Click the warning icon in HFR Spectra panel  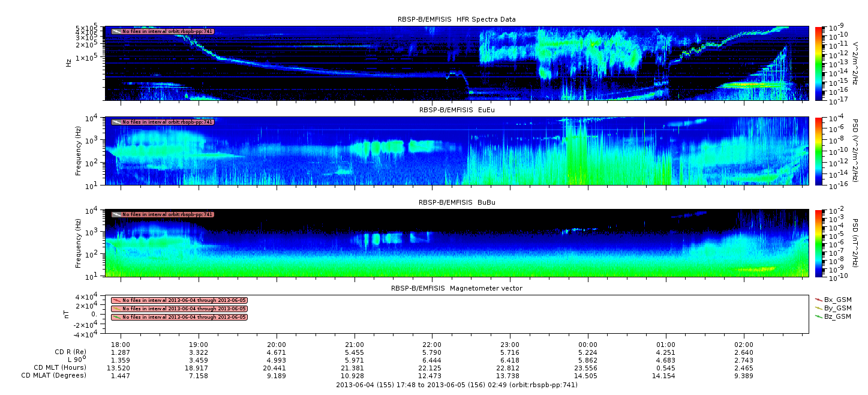116,31
